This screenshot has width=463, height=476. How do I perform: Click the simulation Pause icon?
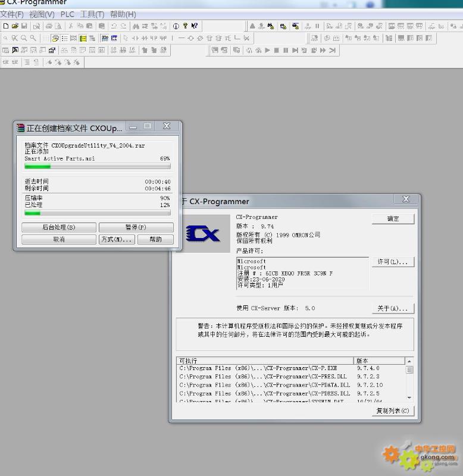[286, 50]
